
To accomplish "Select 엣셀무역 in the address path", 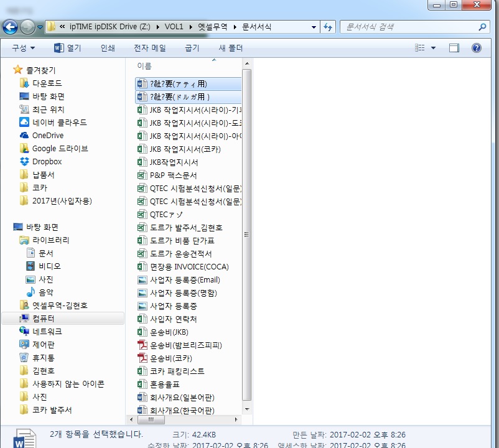I will point(213,27).
